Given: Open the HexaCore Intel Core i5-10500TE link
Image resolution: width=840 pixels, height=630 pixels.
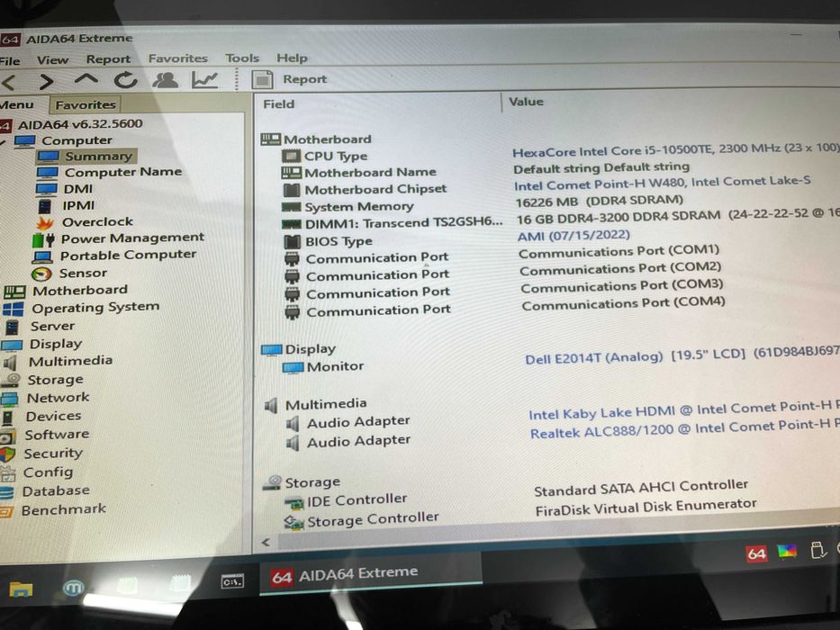Looking at the screenshot, I should [x=675, y=150].
